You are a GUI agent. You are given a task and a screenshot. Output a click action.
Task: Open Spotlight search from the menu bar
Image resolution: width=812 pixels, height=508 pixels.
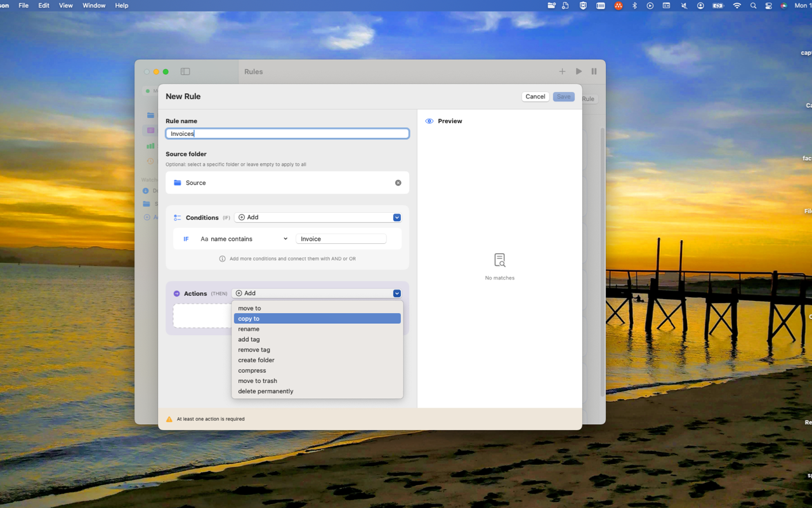click(752, 5)
